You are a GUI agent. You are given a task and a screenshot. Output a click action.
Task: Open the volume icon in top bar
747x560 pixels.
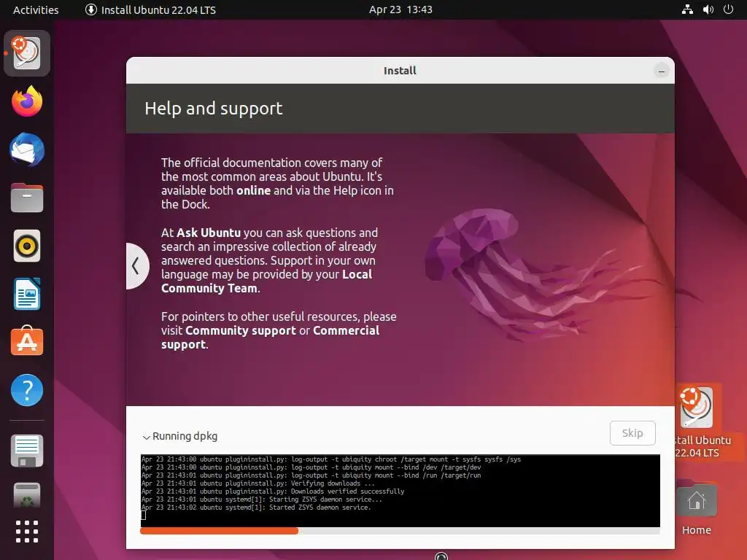pyautogui.click(x=708, y=9)
